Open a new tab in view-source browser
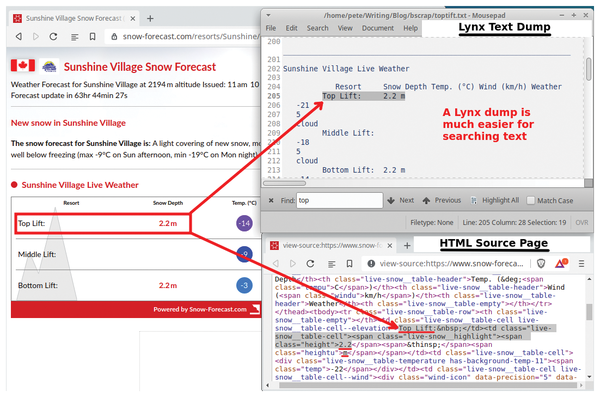600x397 pixels. (407, 245)
